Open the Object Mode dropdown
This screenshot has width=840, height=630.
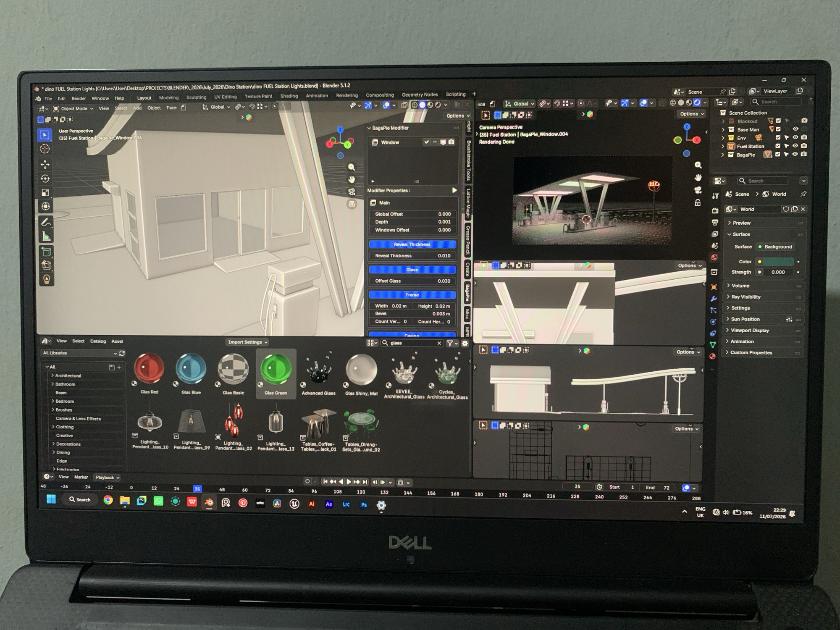click(x=73, y=108)
